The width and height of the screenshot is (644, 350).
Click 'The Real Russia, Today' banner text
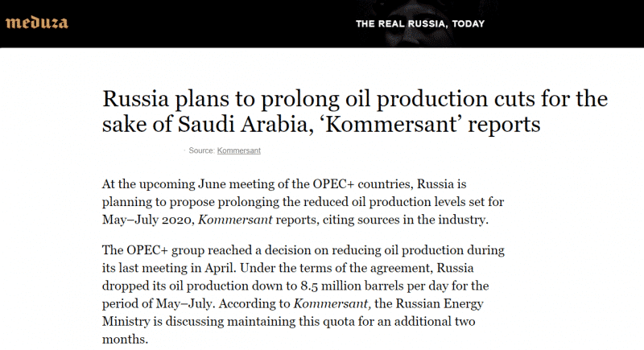[420, 24]
